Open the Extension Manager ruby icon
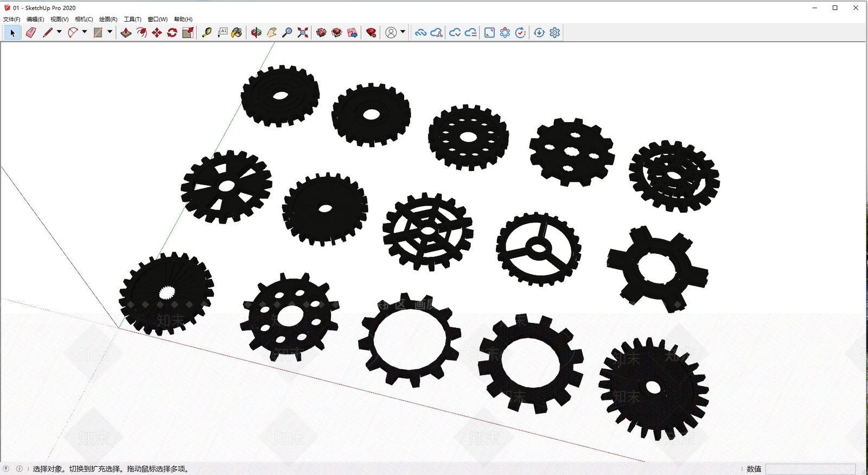Image resolution: width=868 pixels, height=475 pixels. pos(371,33)
